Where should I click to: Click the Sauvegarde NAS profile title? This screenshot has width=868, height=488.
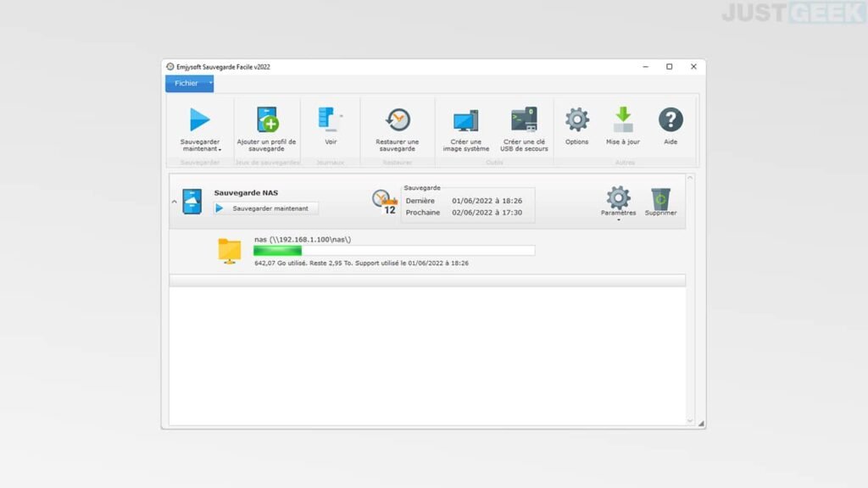coord(247,192)
